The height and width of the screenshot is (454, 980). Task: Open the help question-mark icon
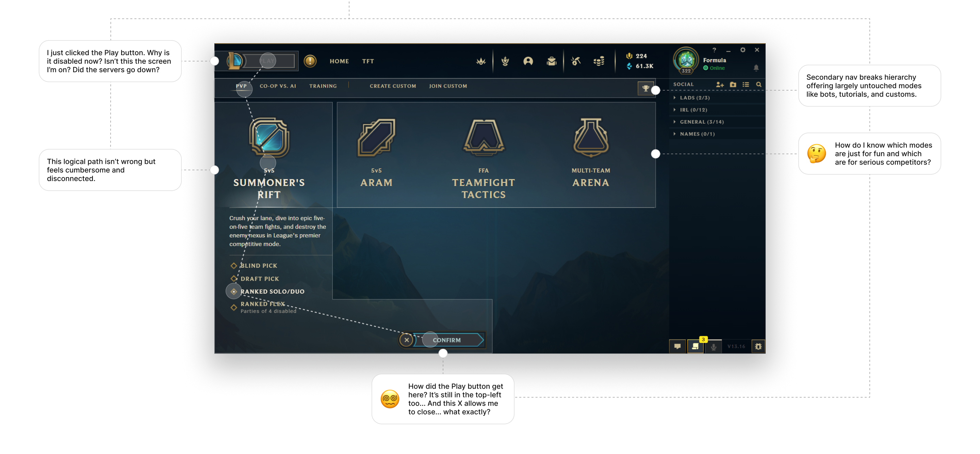[x=714, y=50]
